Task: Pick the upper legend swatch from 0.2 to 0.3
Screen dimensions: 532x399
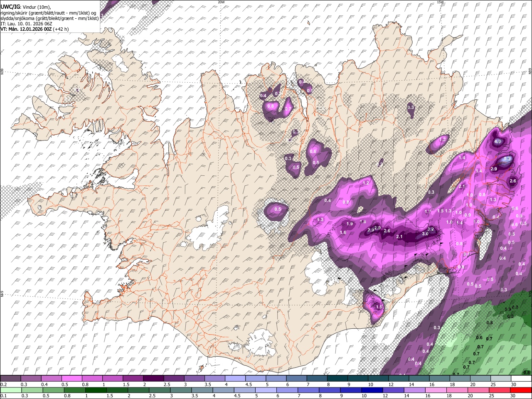Action: [x=11, y=379]
